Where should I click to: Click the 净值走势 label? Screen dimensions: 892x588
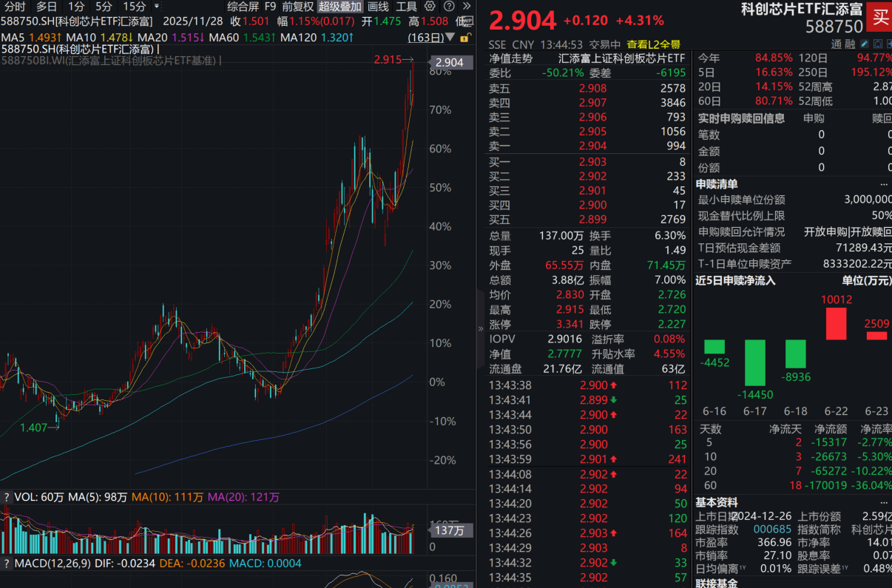coord(510,58)
